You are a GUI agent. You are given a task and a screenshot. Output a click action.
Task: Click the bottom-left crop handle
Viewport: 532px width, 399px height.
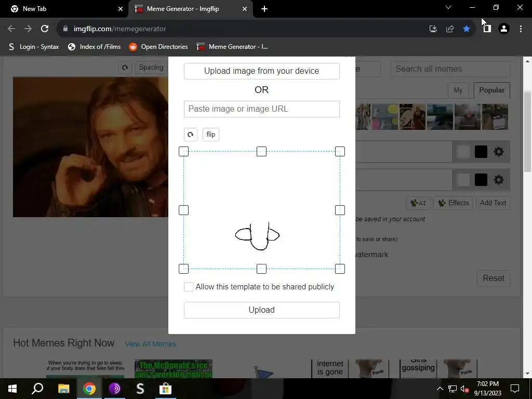(183, 269)
